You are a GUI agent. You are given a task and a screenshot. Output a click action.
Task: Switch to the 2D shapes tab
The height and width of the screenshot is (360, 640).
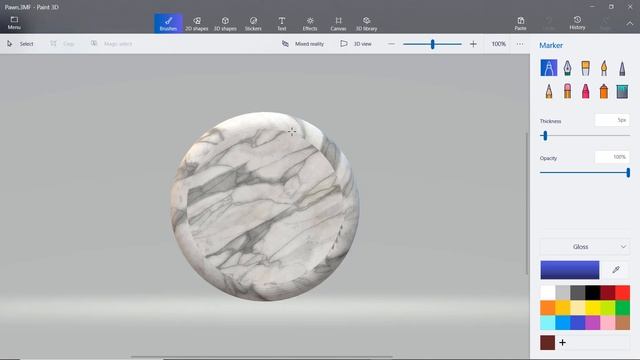click(197, 23)
